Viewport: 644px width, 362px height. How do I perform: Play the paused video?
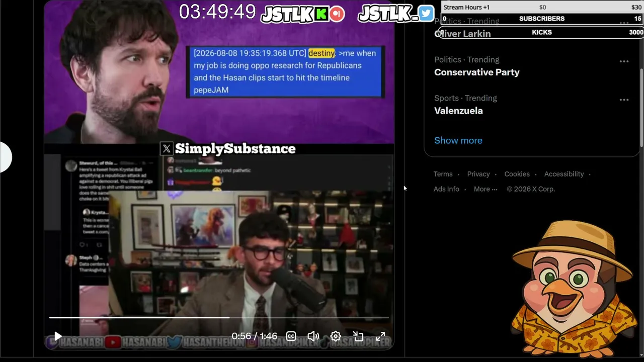pyautogui.click(x=58, y=336)
